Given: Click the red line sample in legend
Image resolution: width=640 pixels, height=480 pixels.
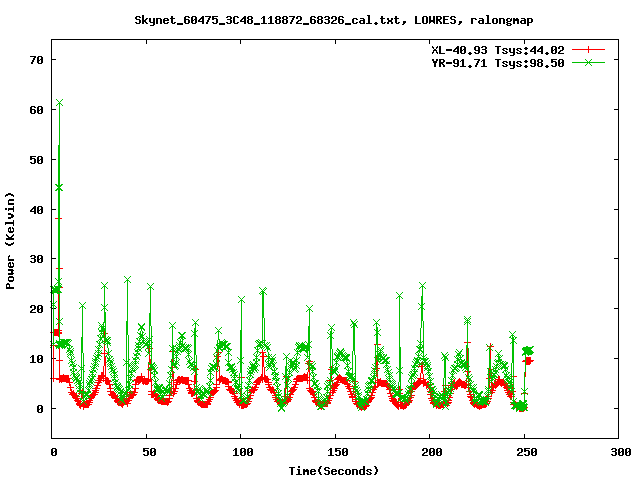Looking at the screenshot, I should 588,50.
